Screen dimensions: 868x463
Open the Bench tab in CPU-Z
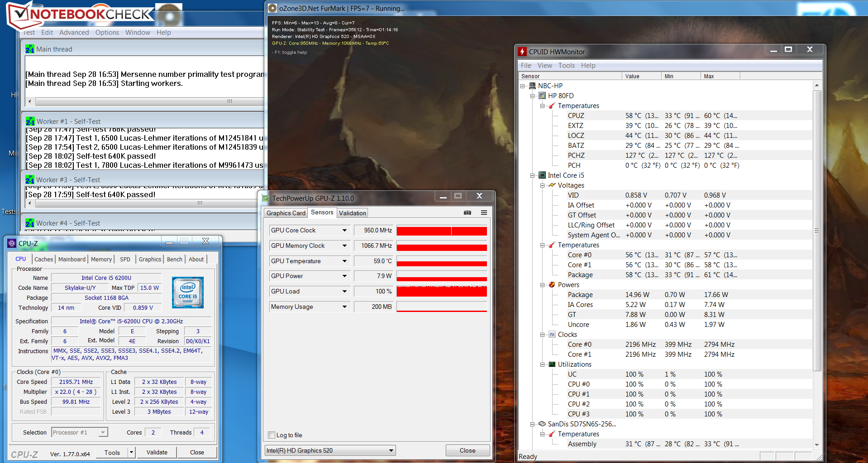[175, 259]
